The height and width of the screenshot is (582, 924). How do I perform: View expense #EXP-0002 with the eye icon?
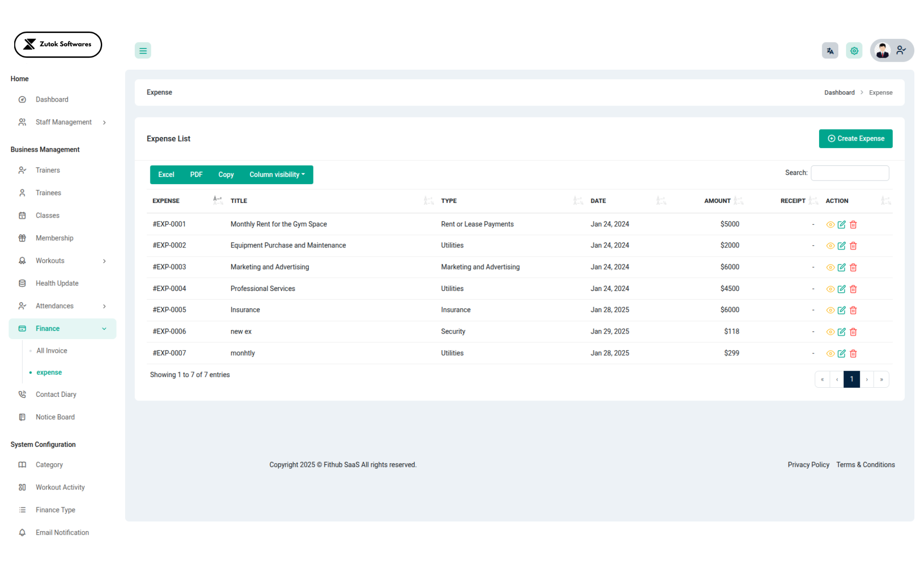click(x=830, y=246)
